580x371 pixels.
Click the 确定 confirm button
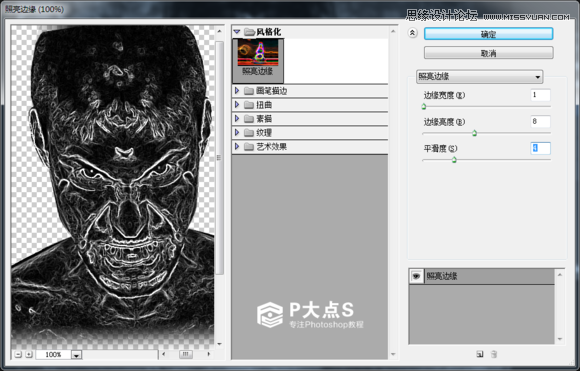point(488,34)
